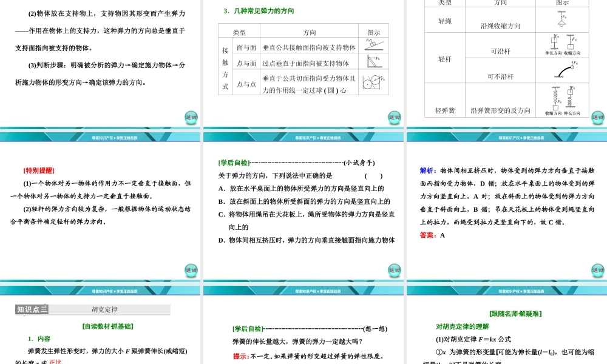
Task: Click the line 弹簧的伸长量越大，弹簧的弹力一定越大吗
Action: point(297,342)
